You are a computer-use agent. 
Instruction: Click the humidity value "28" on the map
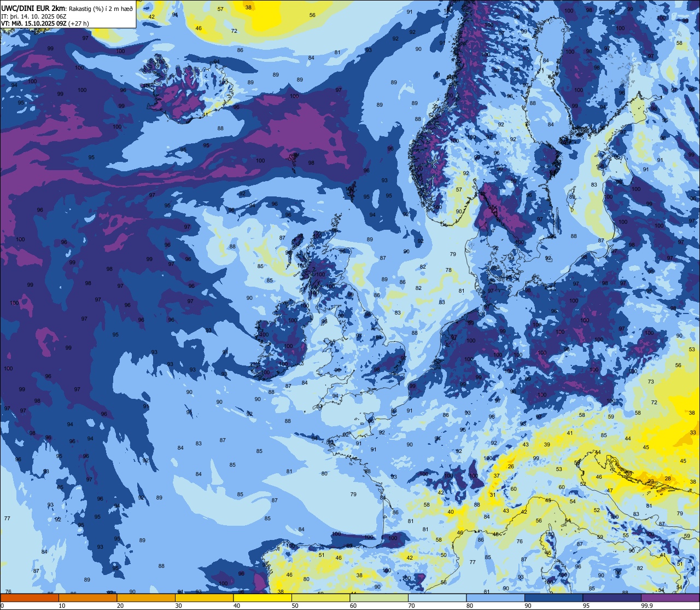(x=668, y=479)
